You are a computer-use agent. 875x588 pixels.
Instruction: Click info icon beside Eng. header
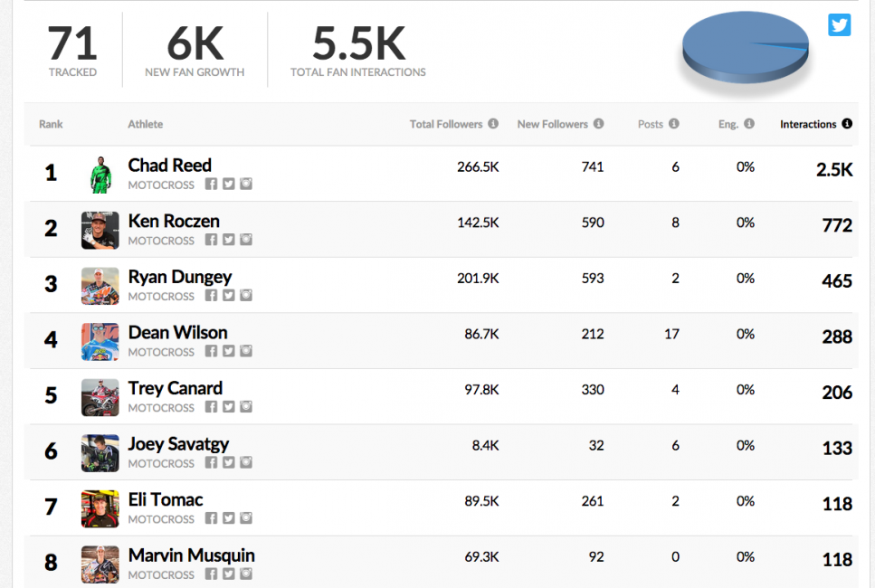point(749,124)
